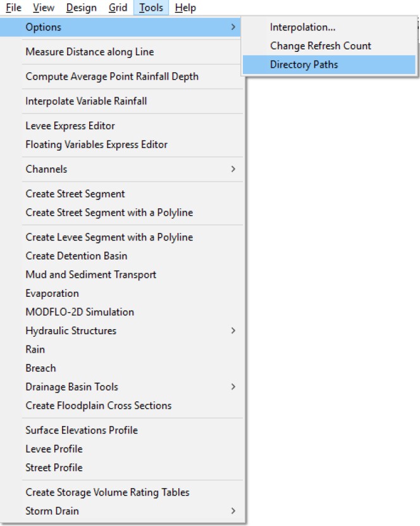Viewport: 420px width, 526px height.
Task: Open the Design menu
Action: pyautogui.click(x=82, y=8)
